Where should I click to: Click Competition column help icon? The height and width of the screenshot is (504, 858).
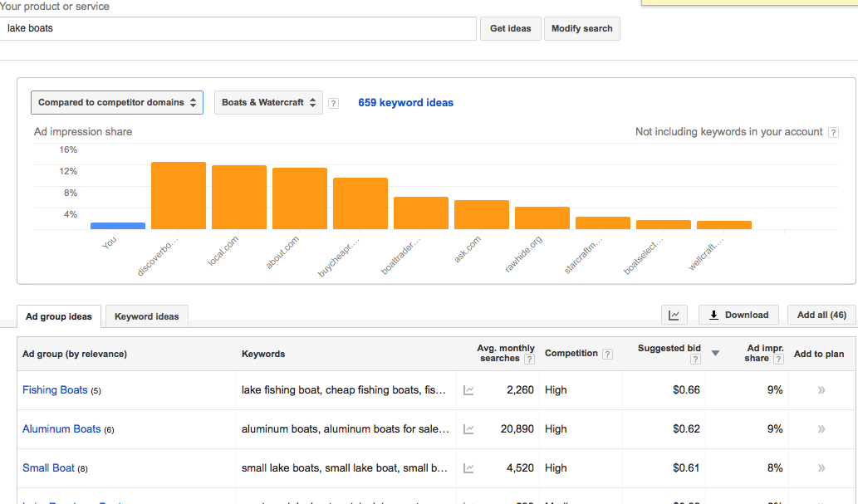pyautogui.click(x=607, y=354)
